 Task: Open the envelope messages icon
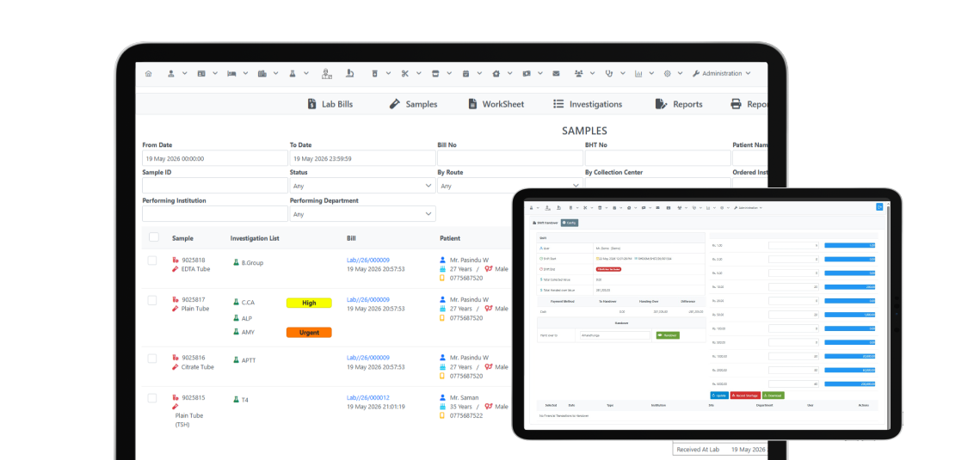point(556,74)
